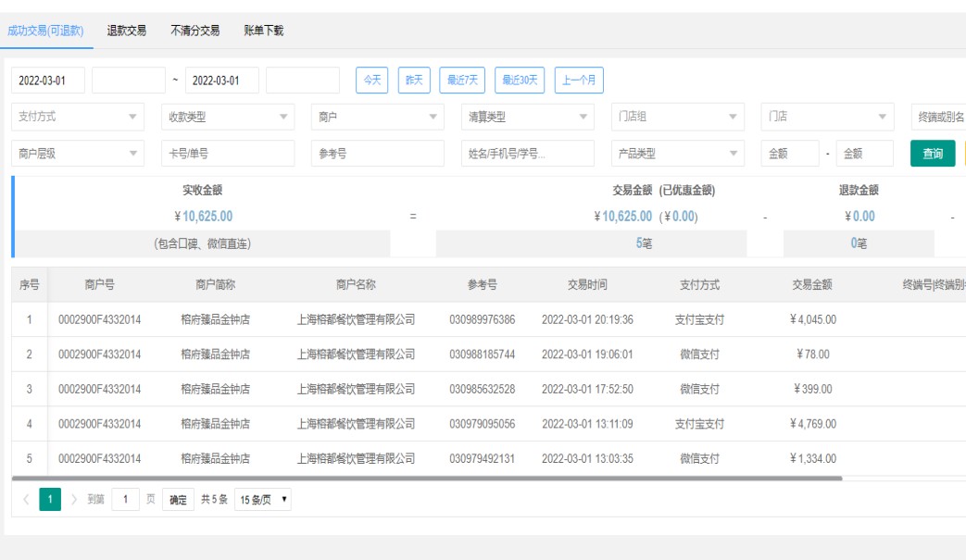Click the 今天 quick date button

[x=372, y=81]
